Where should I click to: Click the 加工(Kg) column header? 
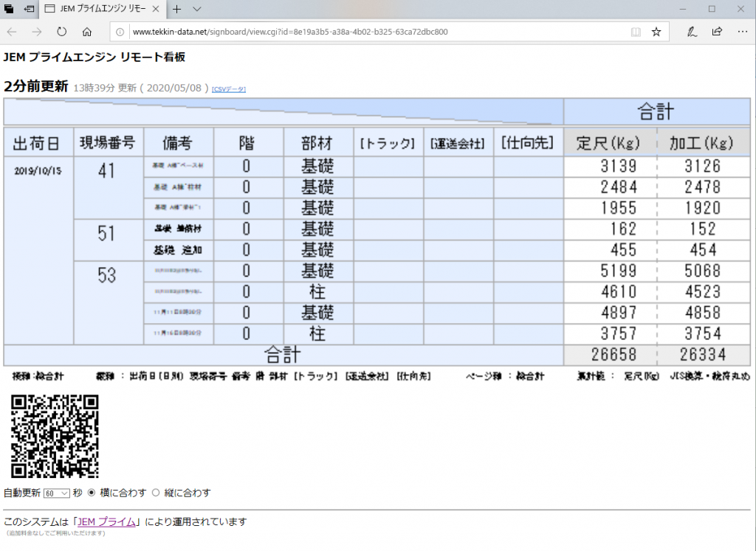coord(704,142)
